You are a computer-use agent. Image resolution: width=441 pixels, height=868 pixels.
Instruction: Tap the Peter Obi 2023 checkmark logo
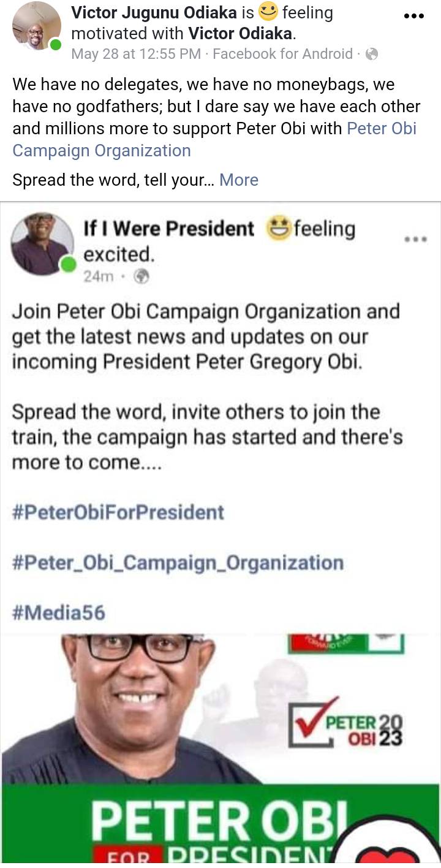pyautogui.click(x=346, y=729)
